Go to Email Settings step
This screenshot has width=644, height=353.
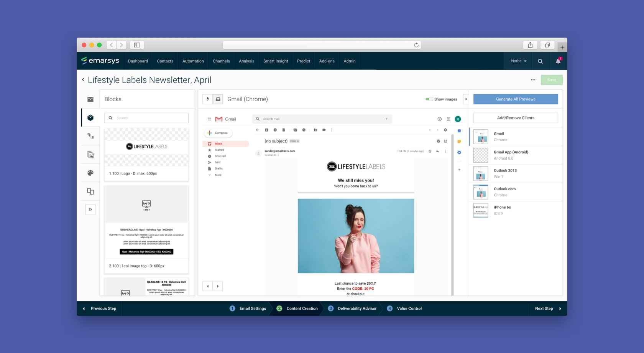tap(248, 308)
